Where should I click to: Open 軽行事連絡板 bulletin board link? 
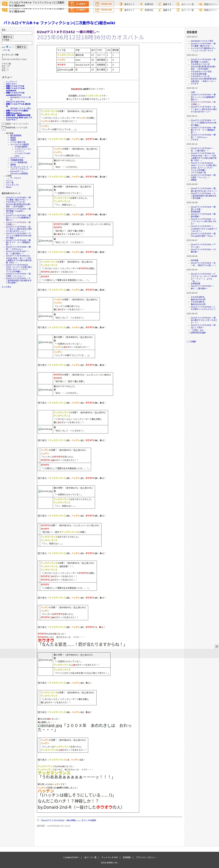(16, 135)
